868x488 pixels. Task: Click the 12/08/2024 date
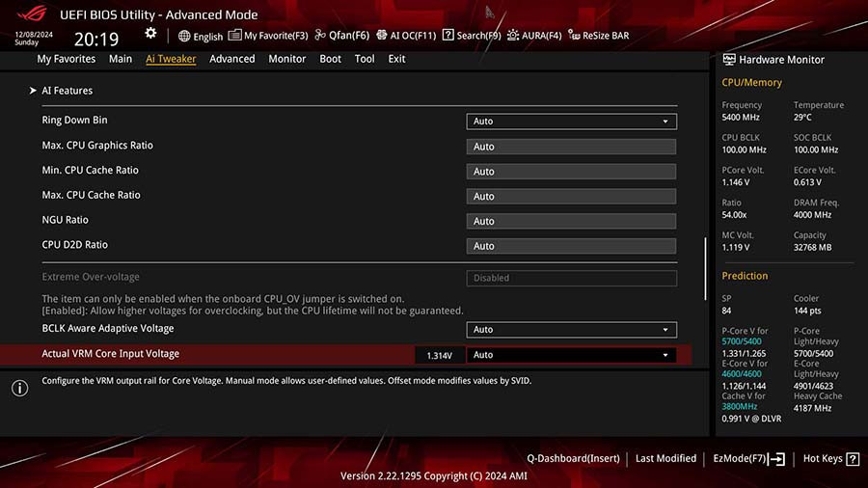pos(34,35)
